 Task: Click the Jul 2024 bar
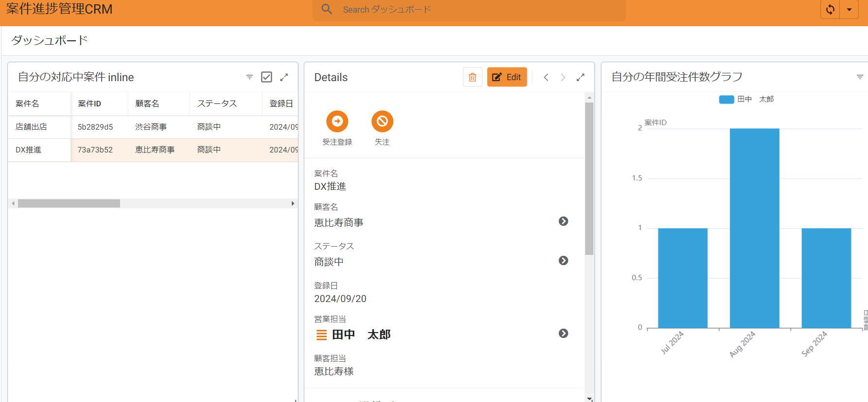tap(683, 278)
